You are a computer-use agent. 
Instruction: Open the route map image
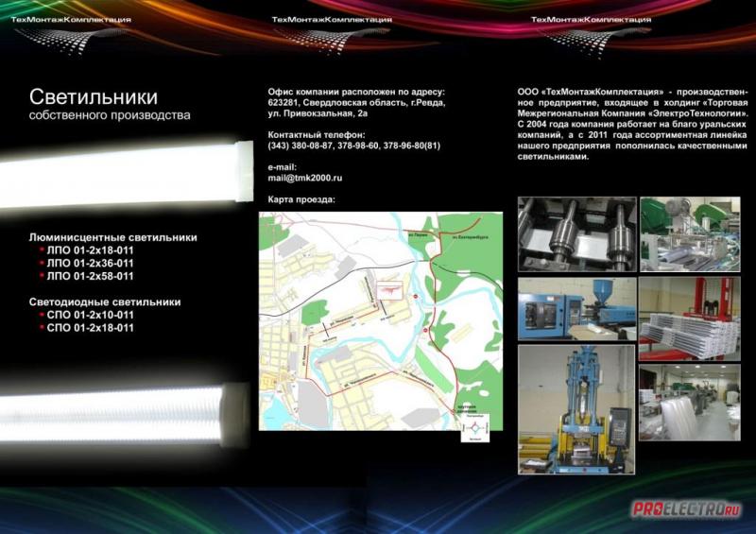point(381,321)
